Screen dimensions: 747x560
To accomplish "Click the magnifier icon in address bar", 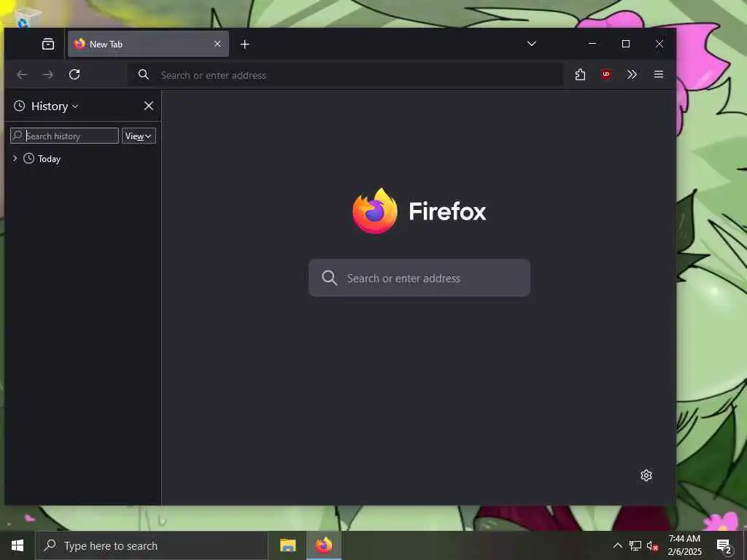I will coord(144,74).
